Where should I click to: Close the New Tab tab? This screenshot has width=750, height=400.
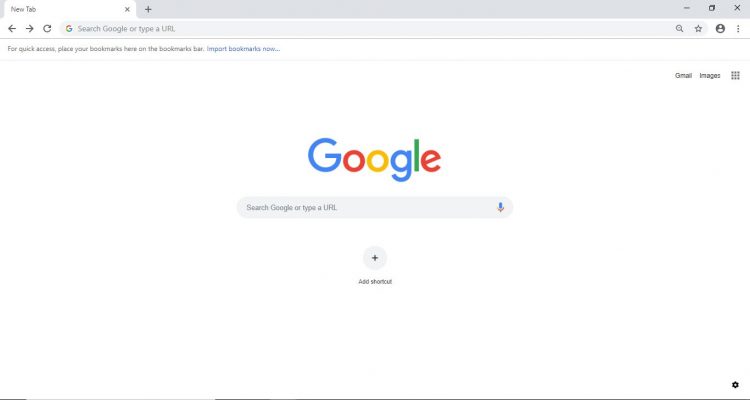(127, 9)
